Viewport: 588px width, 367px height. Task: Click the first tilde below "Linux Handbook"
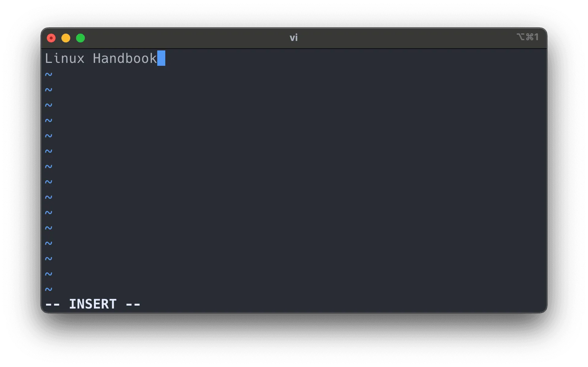pos(49,75)
